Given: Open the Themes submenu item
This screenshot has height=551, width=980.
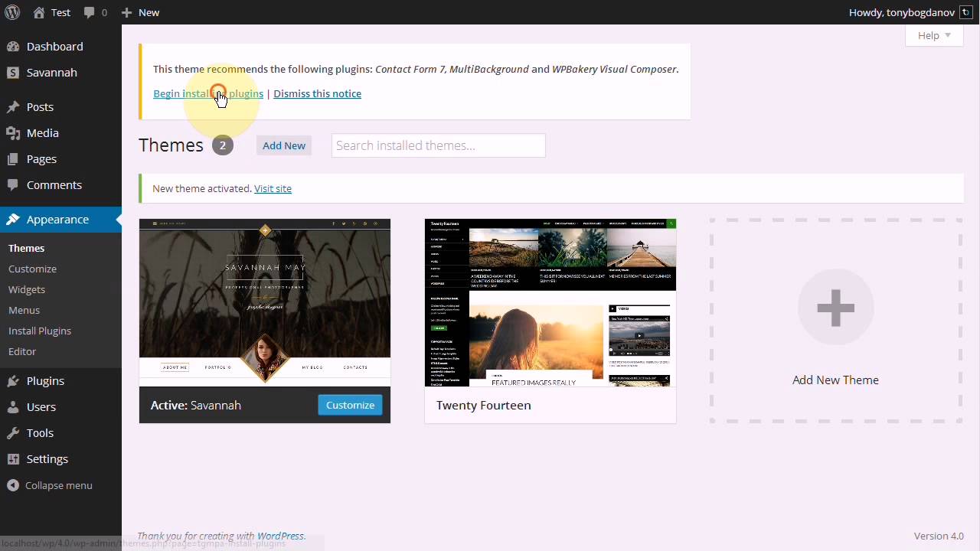Looking at the screenshot, I should (26, 248).
